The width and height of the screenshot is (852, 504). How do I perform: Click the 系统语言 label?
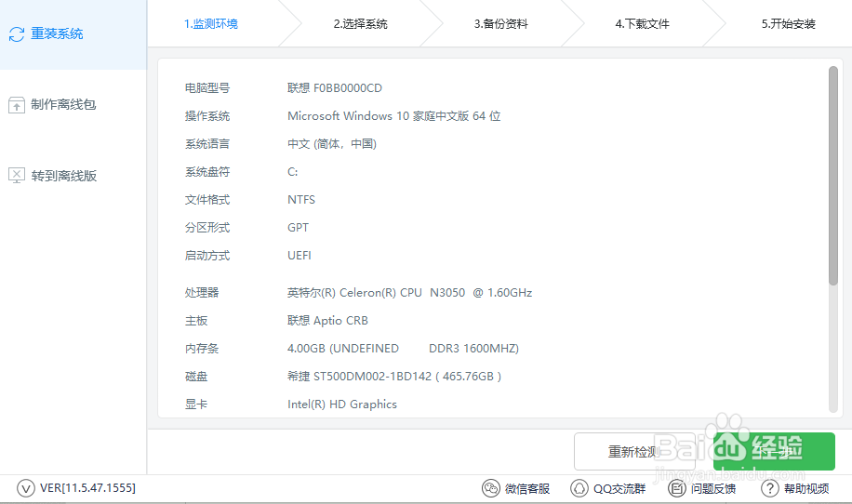tap(207, 144)
